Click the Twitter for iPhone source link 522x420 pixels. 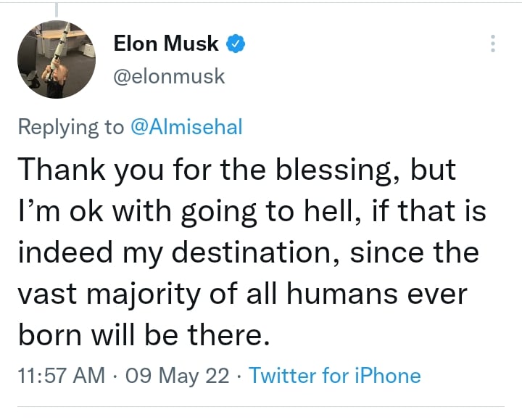334,375
